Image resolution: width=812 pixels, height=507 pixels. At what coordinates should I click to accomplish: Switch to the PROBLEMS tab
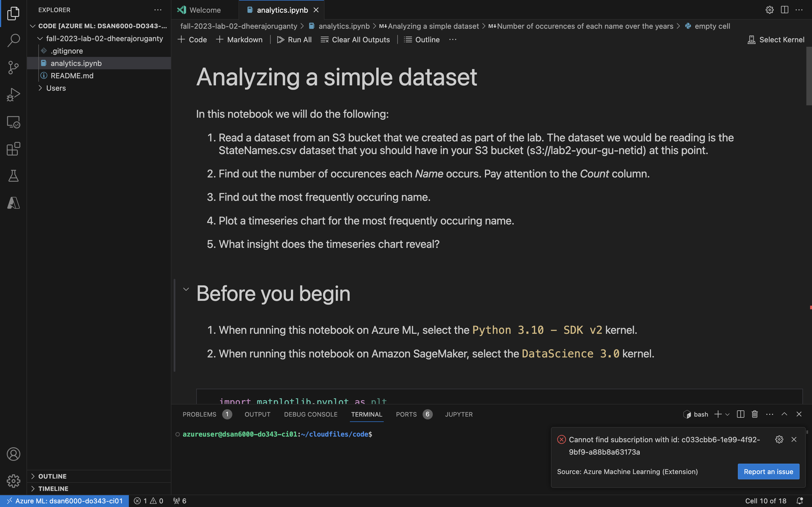tap(199, 414)
